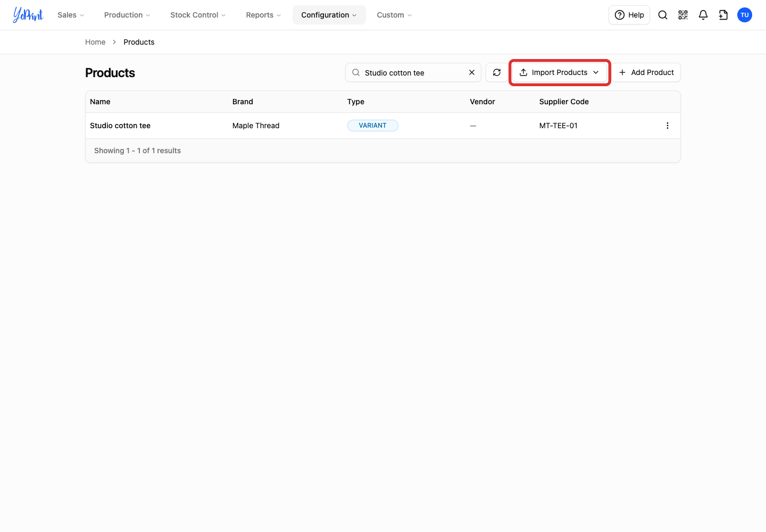Click the YoPrint logo
This screenshot has height=532, width=766.
[28, 15]
